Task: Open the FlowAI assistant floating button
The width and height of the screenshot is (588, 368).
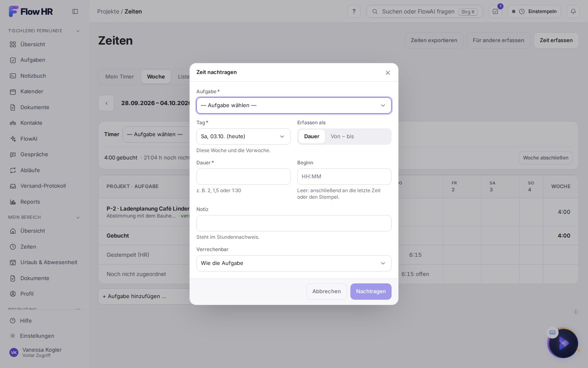Action: tap(563, 343)
